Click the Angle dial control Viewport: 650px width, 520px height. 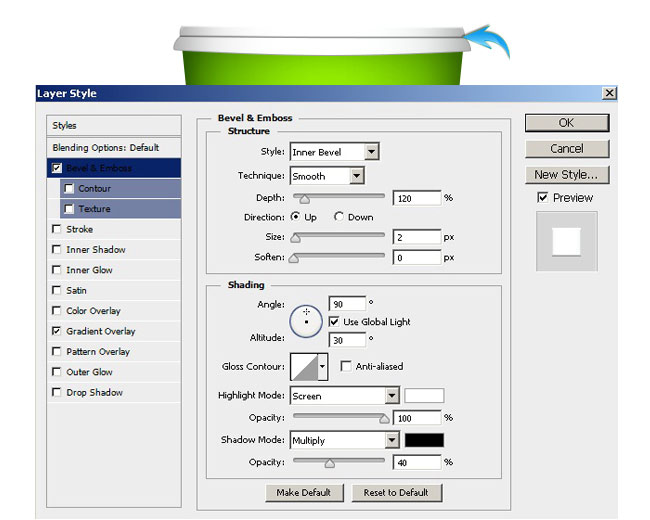[306, 321]
